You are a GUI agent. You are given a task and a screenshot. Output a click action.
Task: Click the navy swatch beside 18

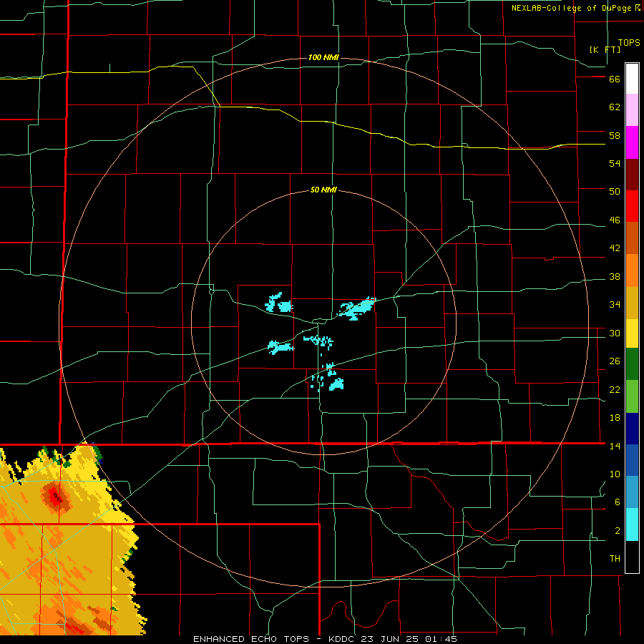tap(632, 429)
